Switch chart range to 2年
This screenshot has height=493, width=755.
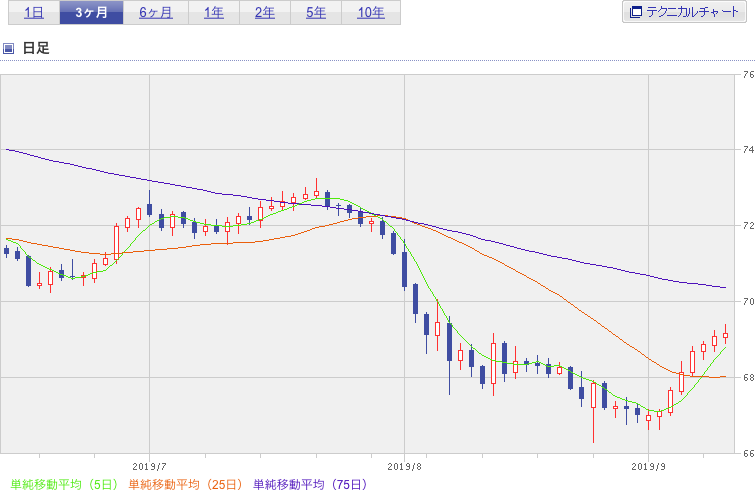point(265,13)
